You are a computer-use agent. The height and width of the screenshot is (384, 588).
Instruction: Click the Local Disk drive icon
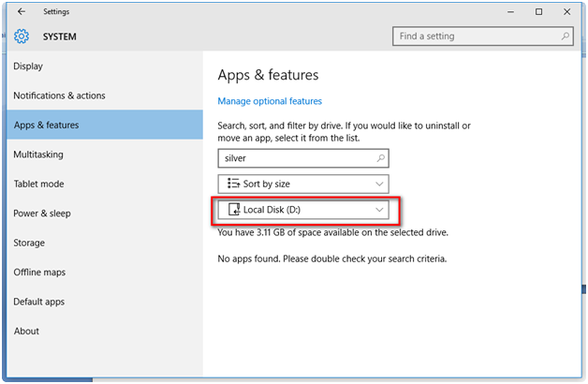tap(232, 210)
